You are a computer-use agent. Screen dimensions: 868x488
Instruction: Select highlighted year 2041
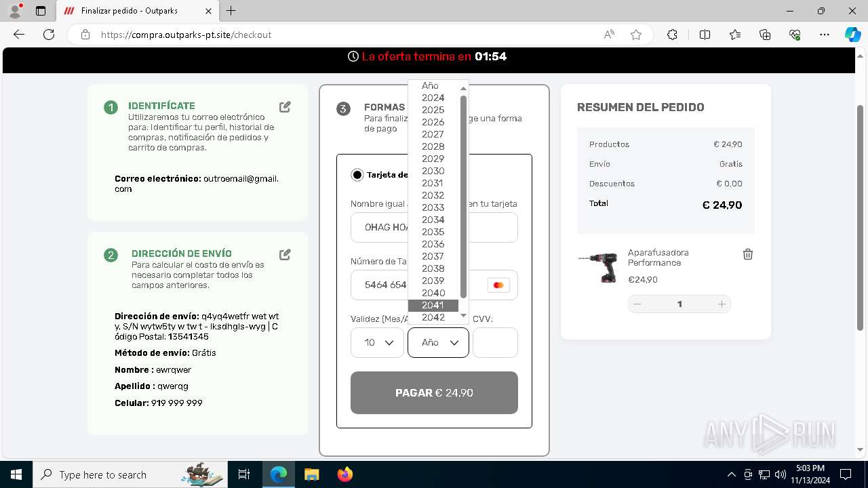click(x=433, y=305)
